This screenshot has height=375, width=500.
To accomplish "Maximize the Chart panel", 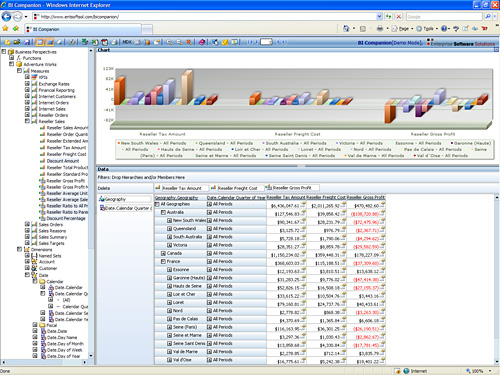I will click(x=496, y=50).
